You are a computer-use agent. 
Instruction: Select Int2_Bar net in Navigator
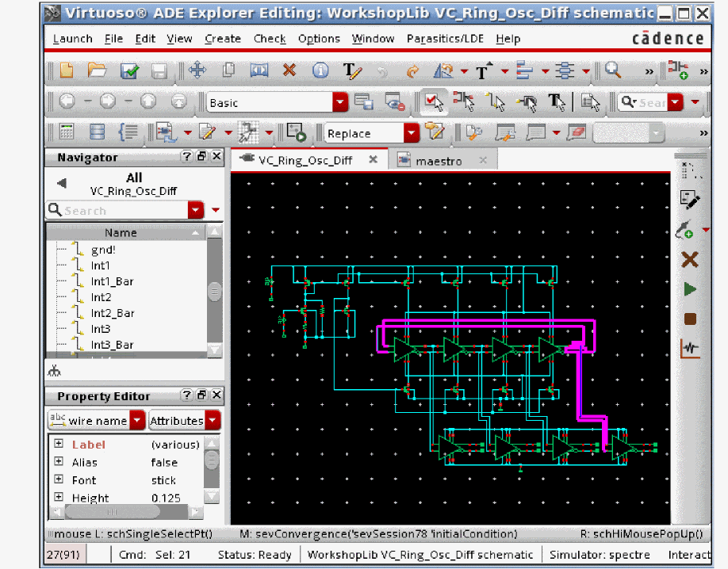113,313
